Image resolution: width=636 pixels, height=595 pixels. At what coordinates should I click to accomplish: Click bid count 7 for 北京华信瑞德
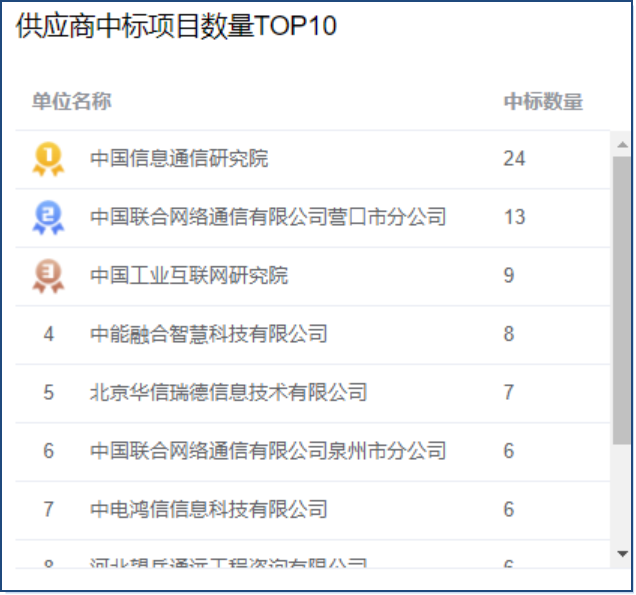click(x=509, y=392)
